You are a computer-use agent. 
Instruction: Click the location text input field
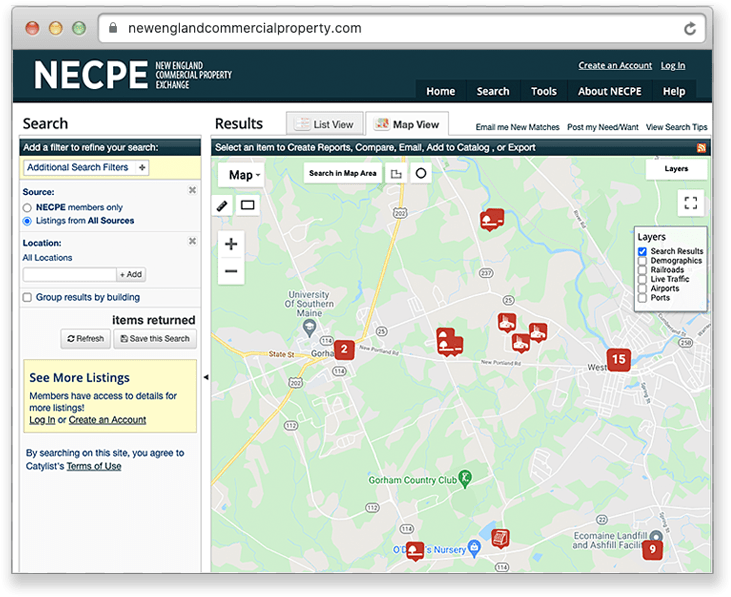click(x=69, y=274)
